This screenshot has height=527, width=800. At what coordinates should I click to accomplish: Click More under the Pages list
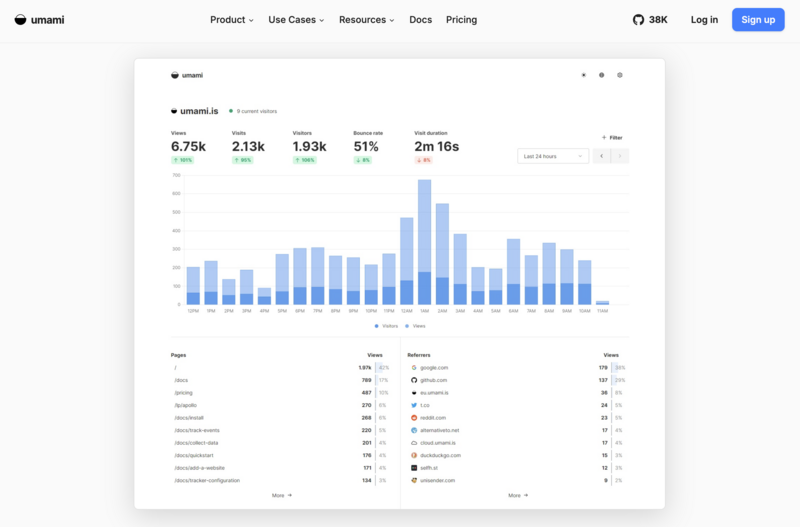(x=282, y=495)
